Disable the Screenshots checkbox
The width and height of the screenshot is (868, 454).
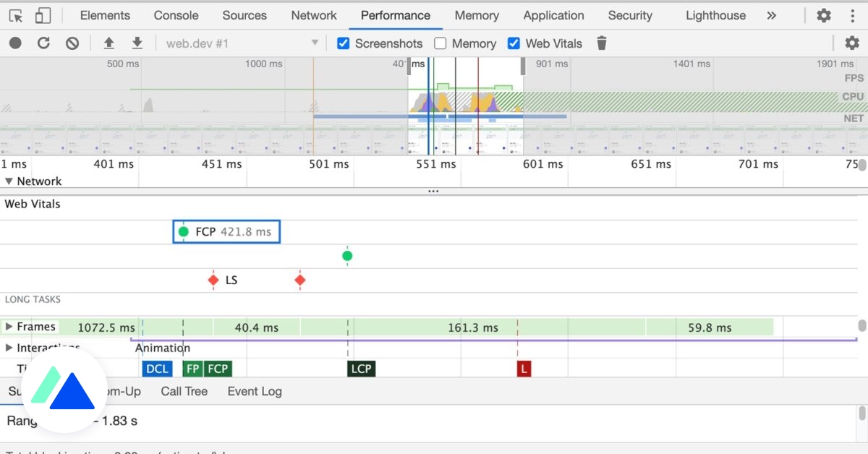pyautogui.click(x=343, y=43)
